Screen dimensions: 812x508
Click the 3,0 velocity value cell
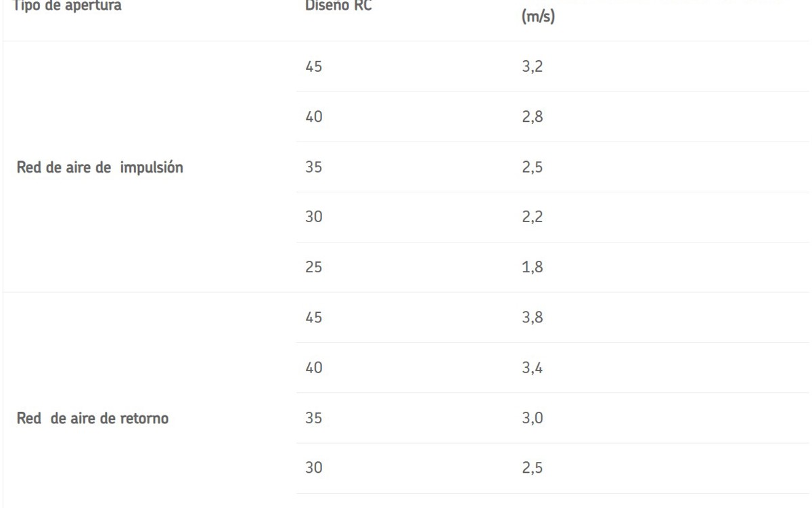coord(526,418)
